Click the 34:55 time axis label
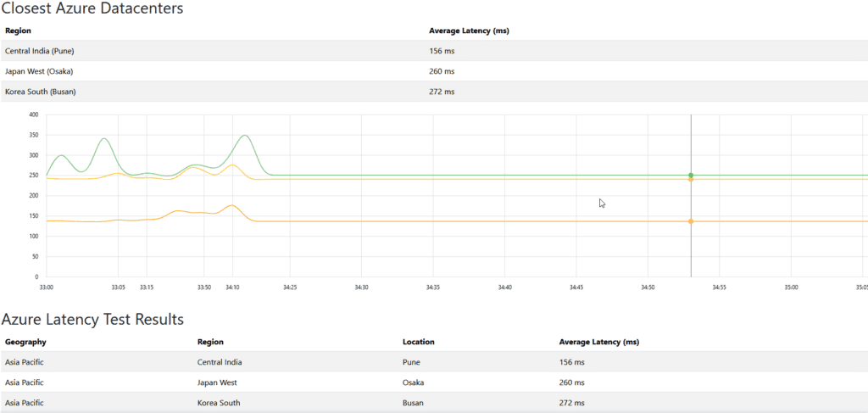The image size is (868, 413). click(719, 287)
